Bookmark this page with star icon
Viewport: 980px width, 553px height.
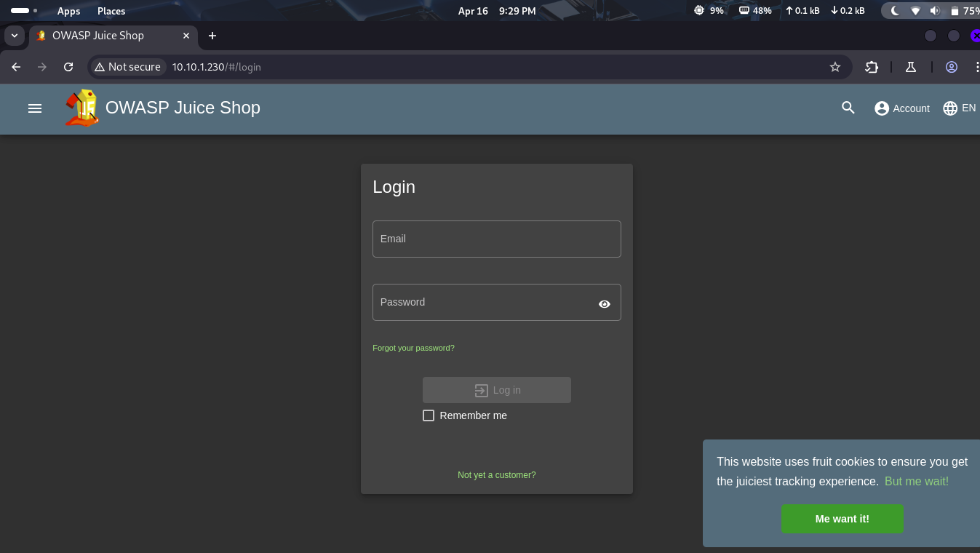point(834,67)
